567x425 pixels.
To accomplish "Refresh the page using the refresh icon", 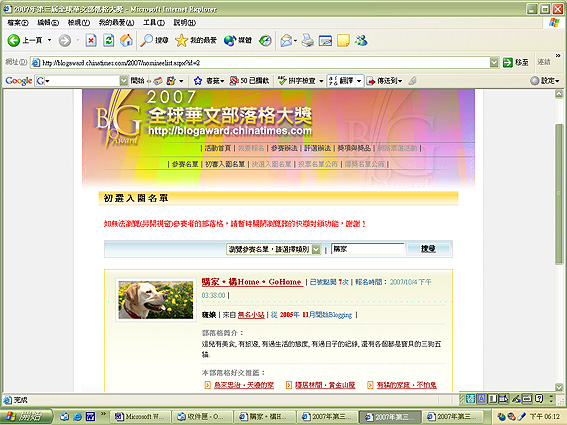I will click(x=108, y=40).
